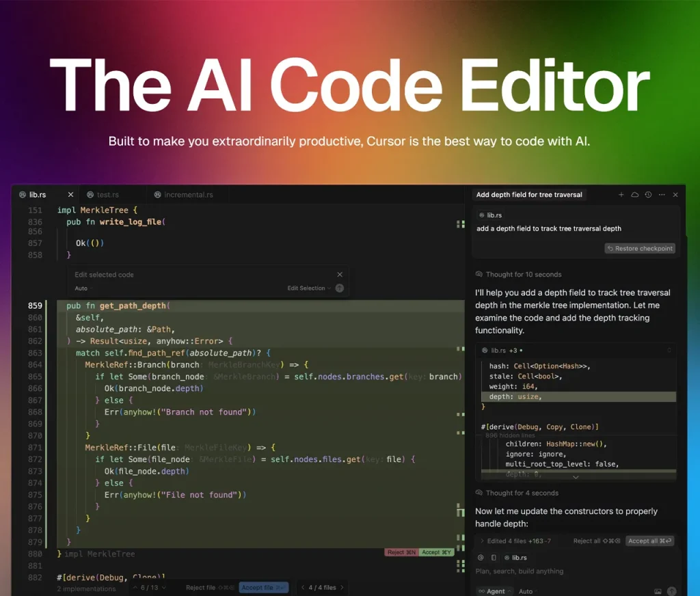Viewport: 700px width, 596px height.
Task: Attach an image using the picture icon
Action: click(658, 591)
